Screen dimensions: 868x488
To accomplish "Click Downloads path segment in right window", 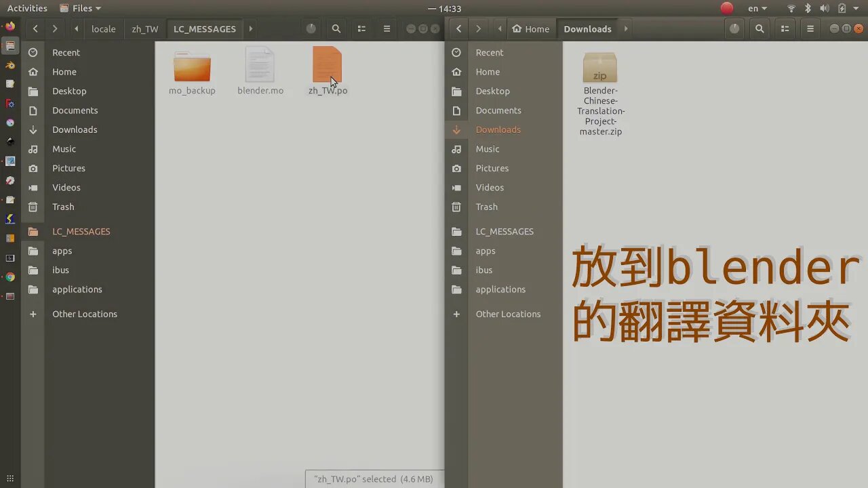I will 588,29.
